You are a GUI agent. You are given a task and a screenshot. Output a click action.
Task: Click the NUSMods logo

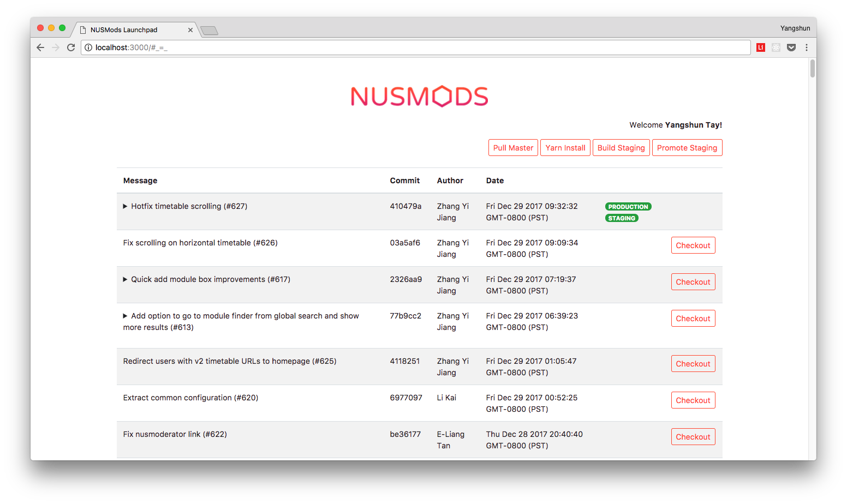click(419, 97)
